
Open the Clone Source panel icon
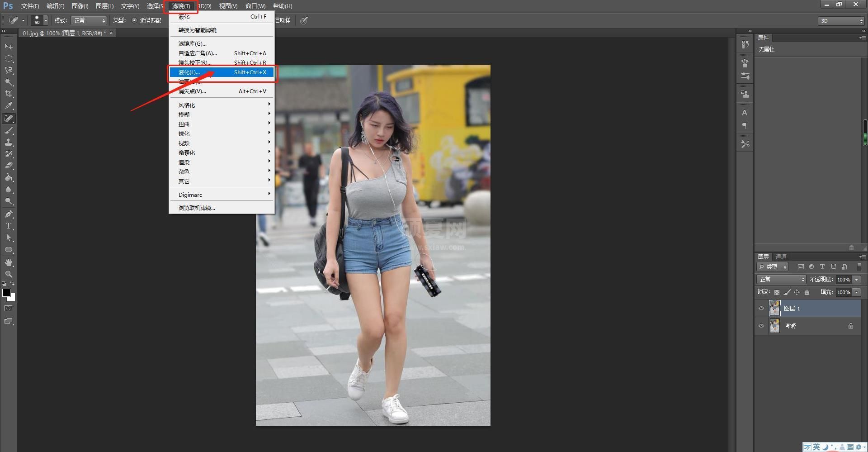pos(745,94)
